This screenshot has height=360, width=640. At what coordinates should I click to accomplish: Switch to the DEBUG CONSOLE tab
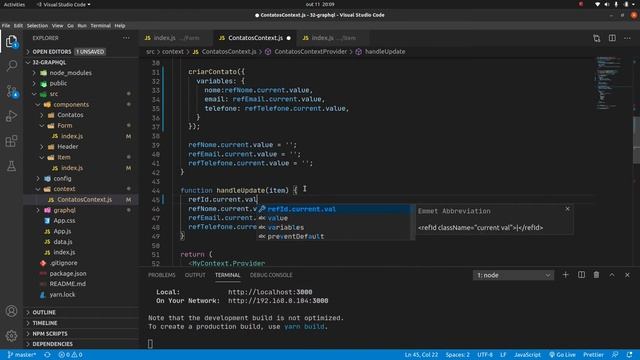point(271,275)
